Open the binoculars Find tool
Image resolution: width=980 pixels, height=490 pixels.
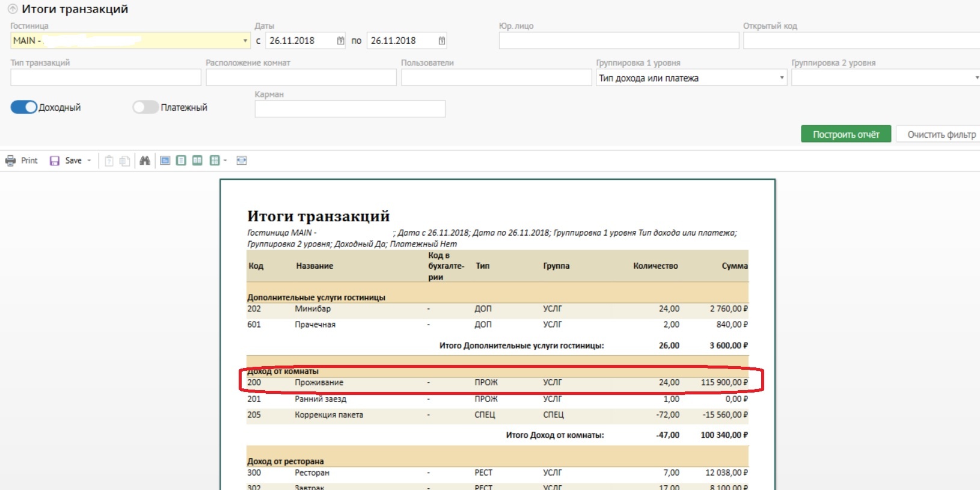tap(145, 161)
